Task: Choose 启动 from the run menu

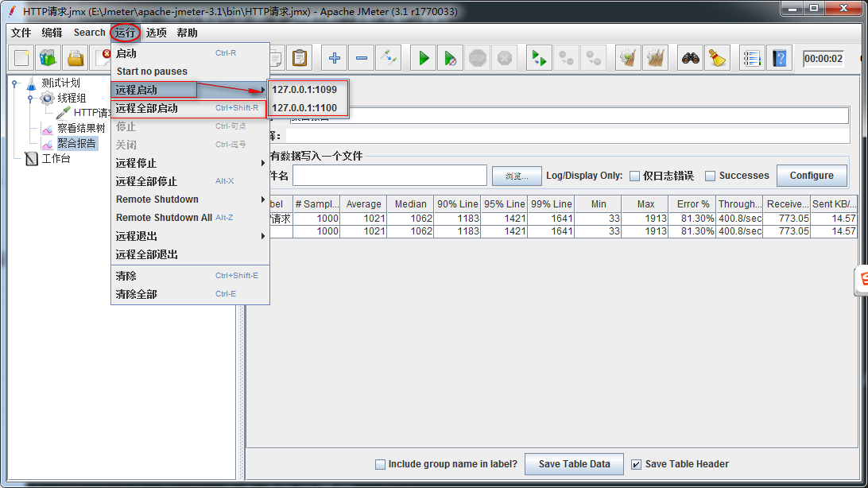Action: [190, 53]
